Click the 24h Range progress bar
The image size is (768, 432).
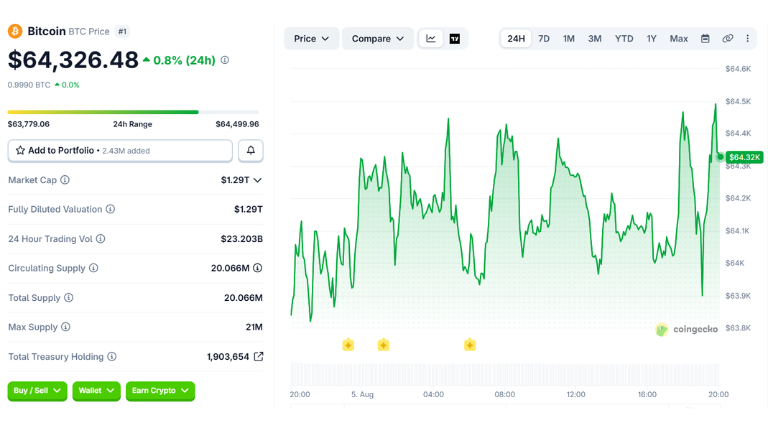tap(133, 112)
